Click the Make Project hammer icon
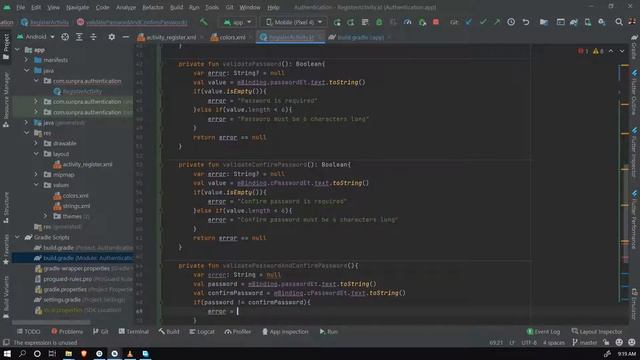The image size is (640, 360). coord(203,22)
